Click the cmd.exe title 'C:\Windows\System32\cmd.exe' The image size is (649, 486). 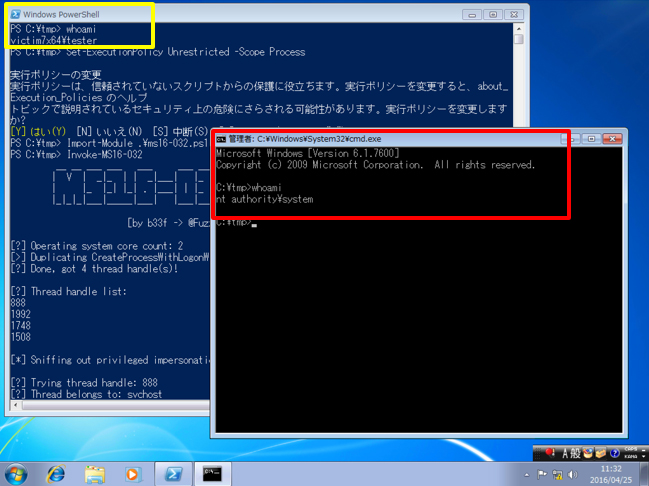tap(319, 139)
